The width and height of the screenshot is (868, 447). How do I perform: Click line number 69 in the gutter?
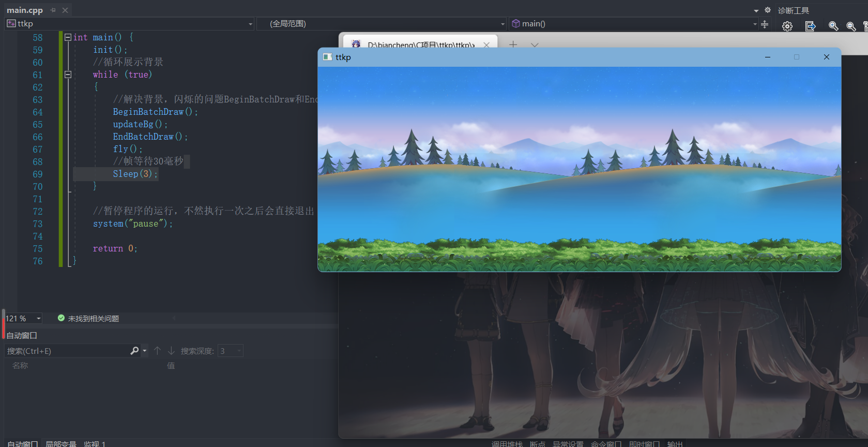pos(38,174)
